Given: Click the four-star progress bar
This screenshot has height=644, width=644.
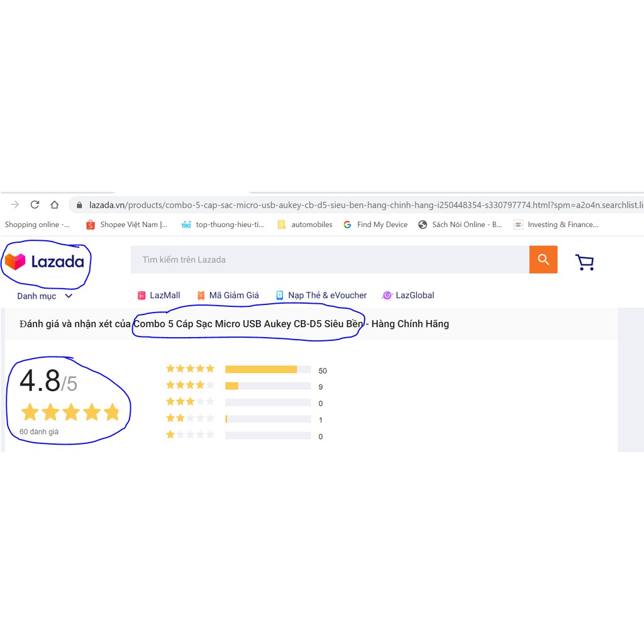Looking at the screenshot, I should point(268,386).
